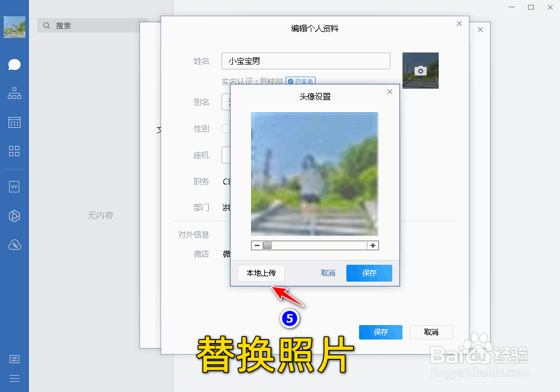560x392 pixels.
Task: Open the cloud drive icon
Action: [14, 244]
